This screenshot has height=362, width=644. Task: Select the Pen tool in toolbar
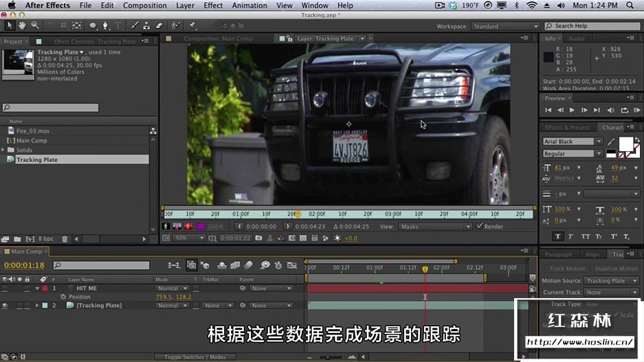106,25
